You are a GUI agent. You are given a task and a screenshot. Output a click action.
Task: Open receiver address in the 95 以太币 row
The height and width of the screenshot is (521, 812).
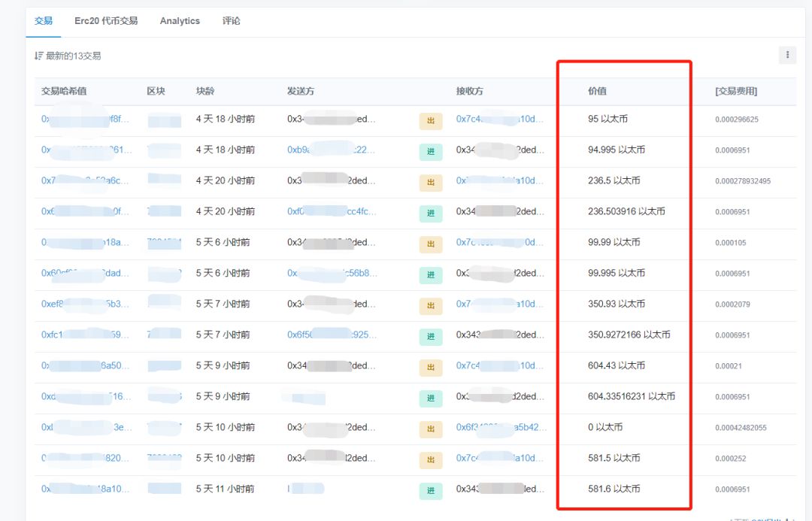pyautogui.click(x=499, y=119)
